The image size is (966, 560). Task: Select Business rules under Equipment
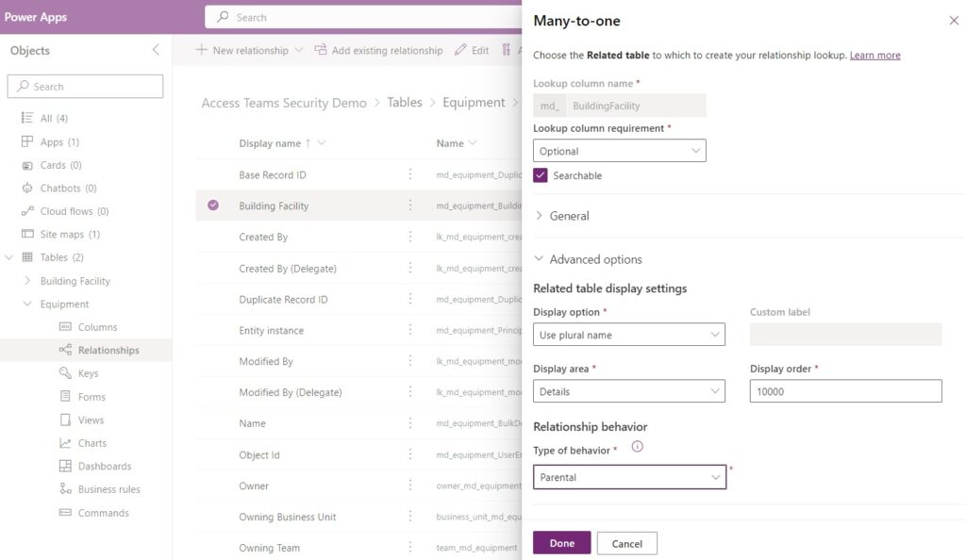click(109, 488)
